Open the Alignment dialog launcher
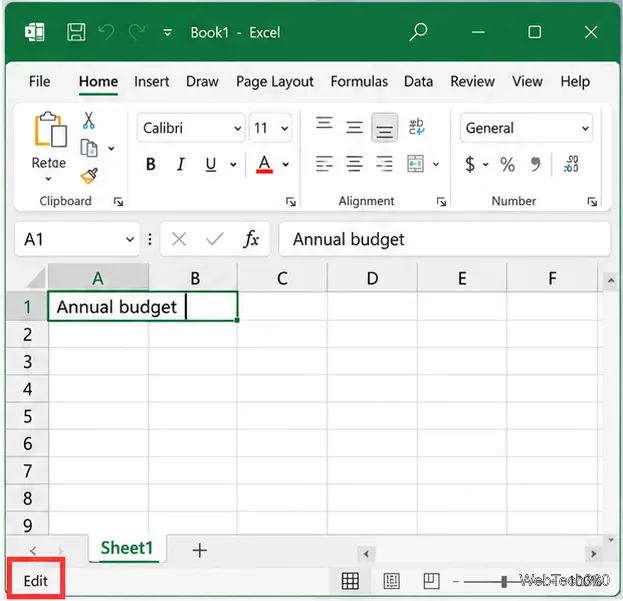 click(x=441, y=202)
